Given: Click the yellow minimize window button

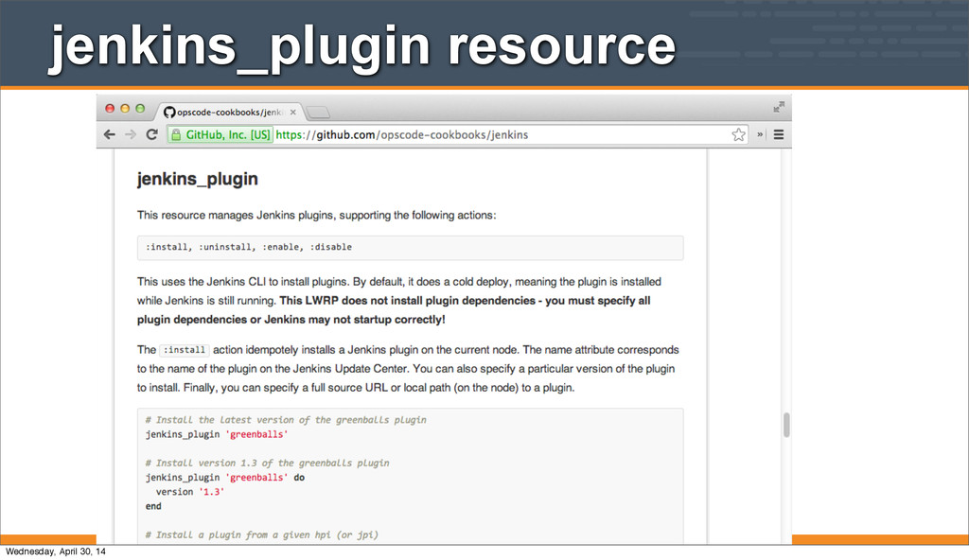Looking at the screenshot, I should point(125,108).
